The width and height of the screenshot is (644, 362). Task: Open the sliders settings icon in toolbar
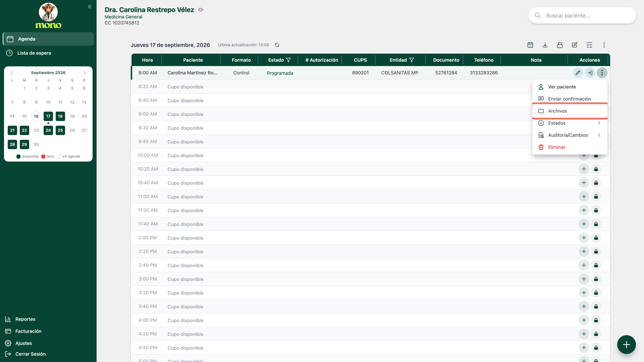(x=589, y=45)
